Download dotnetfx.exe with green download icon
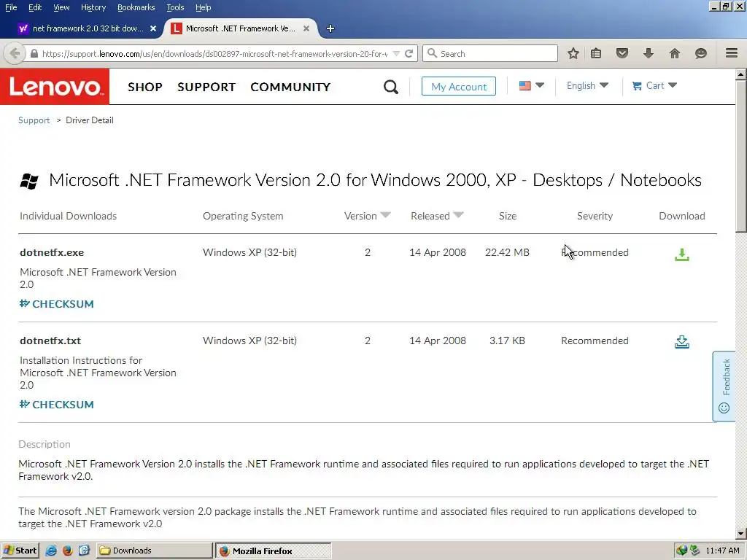 point(682,254)
